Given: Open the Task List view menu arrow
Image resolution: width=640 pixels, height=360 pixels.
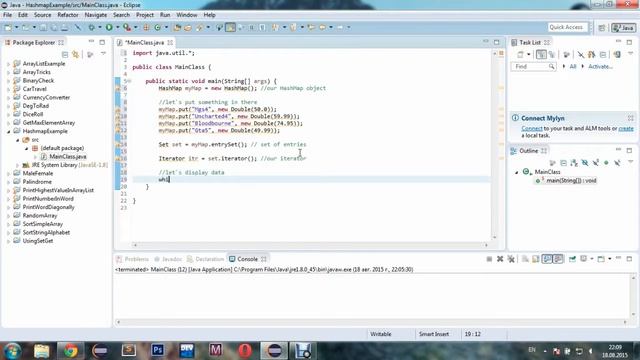Looking at the screenshot, I should click(631, 54).
